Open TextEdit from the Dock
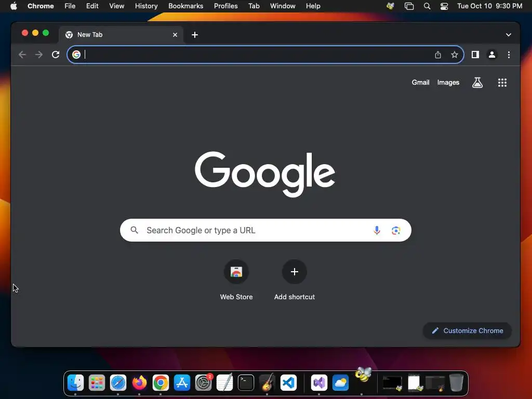This screenshot has height=399, width=532. tap(225, 382)
